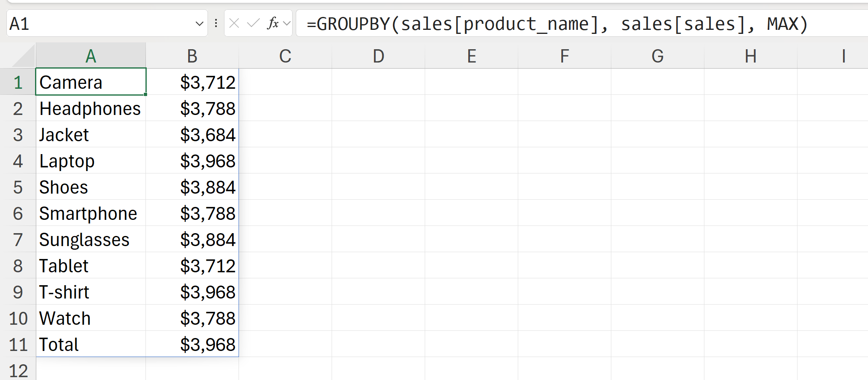Click into the GROUPBY formula bar text
The image size is (868, 380).
click(556, 24)
